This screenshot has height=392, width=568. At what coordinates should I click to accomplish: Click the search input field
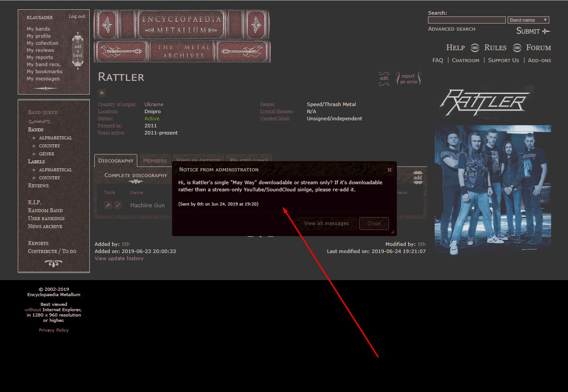pyautogui.click(x=467, y=20)
